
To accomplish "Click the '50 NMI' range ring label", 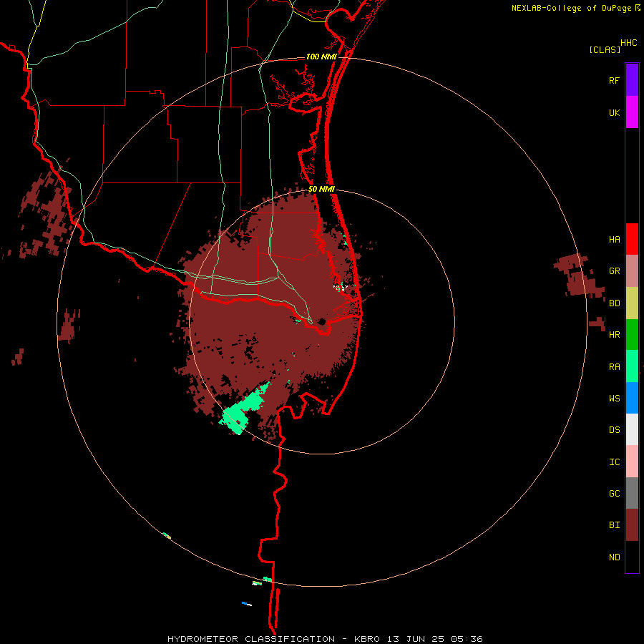I will [321, 189].
